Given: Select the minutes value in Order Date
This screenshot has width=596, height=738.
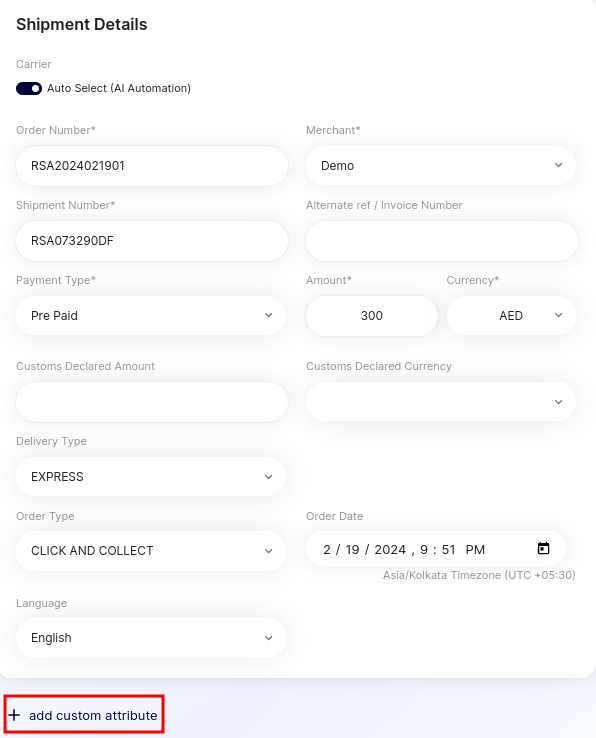Looking at the screenshot, I should point(448,550).
